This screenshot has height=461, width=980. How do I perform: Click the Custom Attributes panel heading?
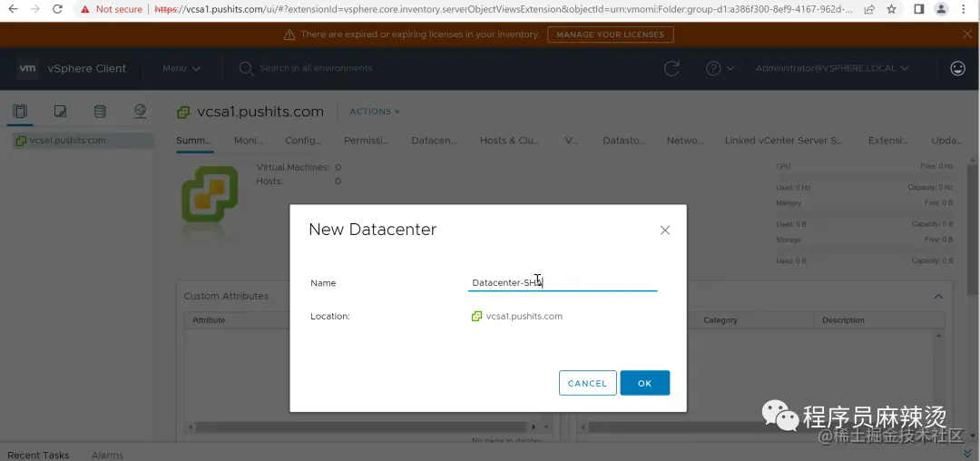pos(226,296)
